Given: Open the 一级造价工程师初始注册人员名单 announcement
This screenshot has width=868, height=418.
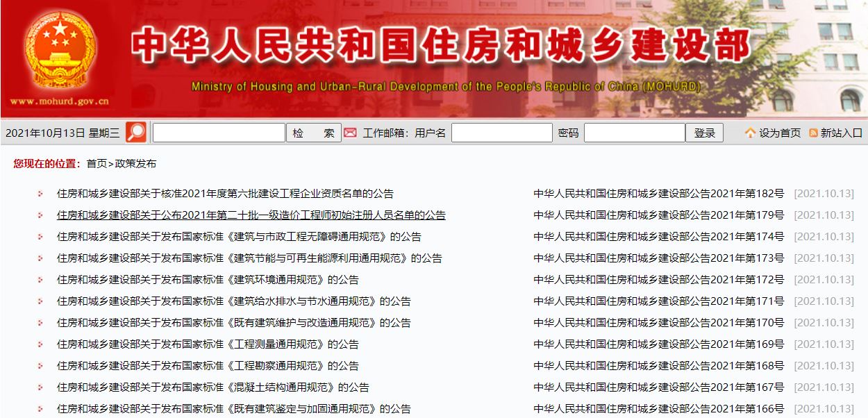Looking at the screenshot, I should coord(251,215).
